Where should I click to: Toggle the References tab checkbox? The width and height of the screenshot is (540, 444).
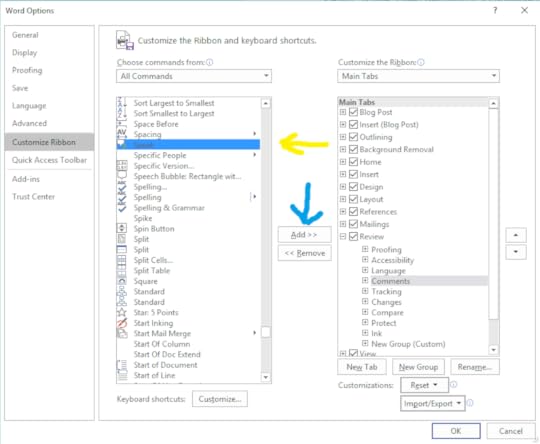coord(353,211)
